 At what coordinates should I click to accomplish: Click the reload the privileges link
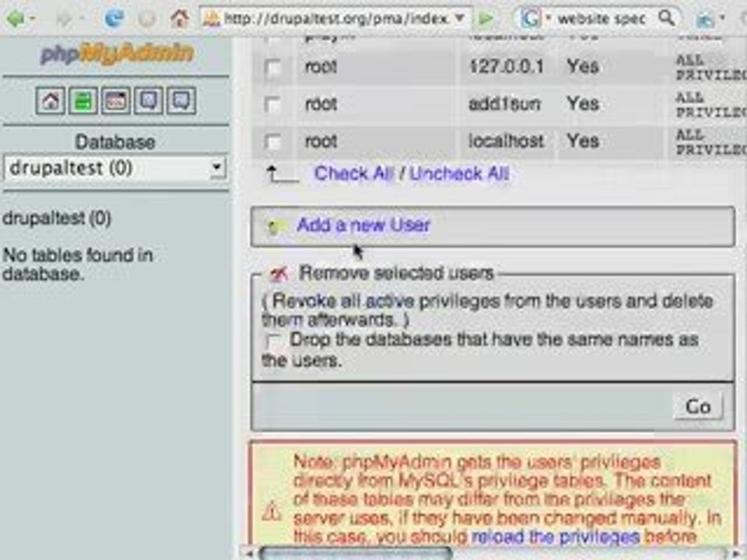(x=556, y=537)
